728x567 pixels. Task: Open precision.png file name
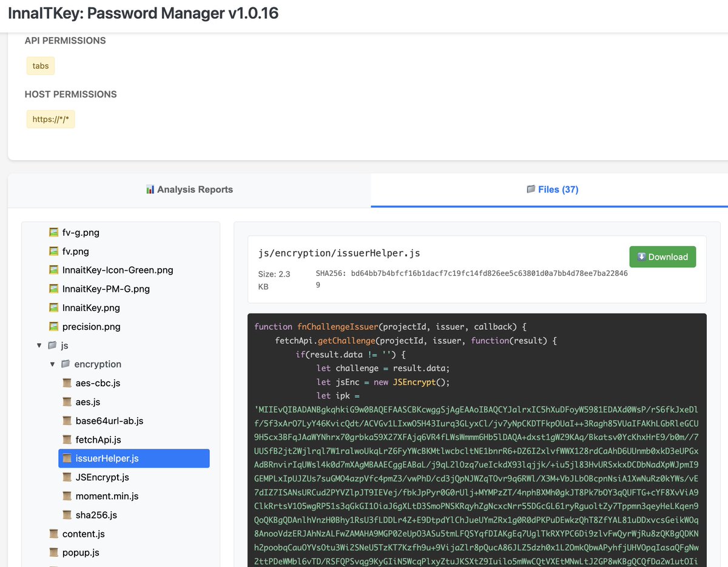(91, 326)
